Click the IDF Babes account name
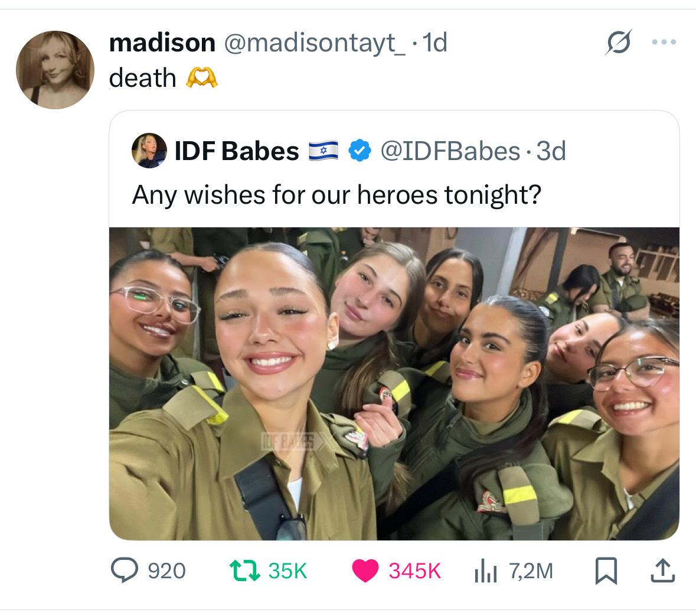This screenshot has height=616, width=696. [237, 151]
